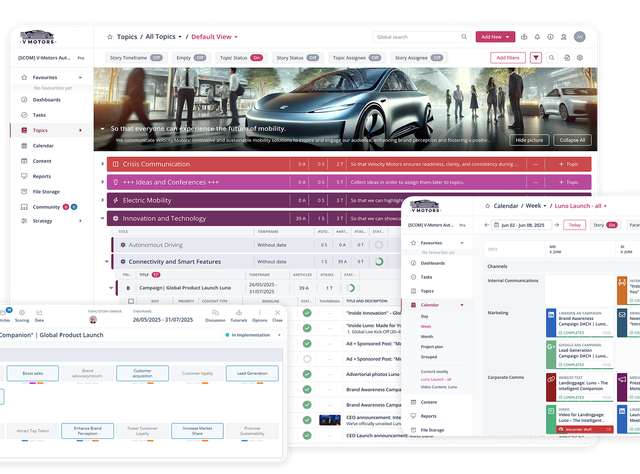
Task: Collapse Connectivity and Smart Features row
Action: tap(107, 262)
